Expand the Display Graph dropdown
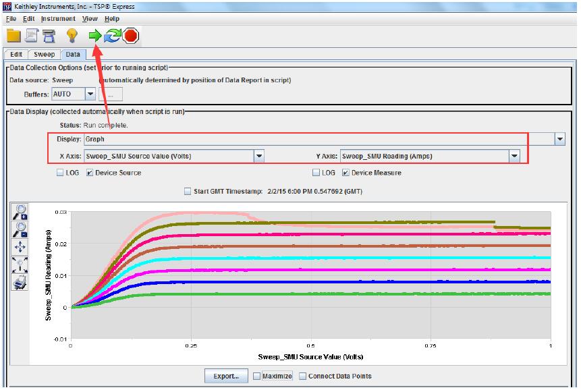The height and width of the screenshot is (392, 581). click(x=559, y=138)
